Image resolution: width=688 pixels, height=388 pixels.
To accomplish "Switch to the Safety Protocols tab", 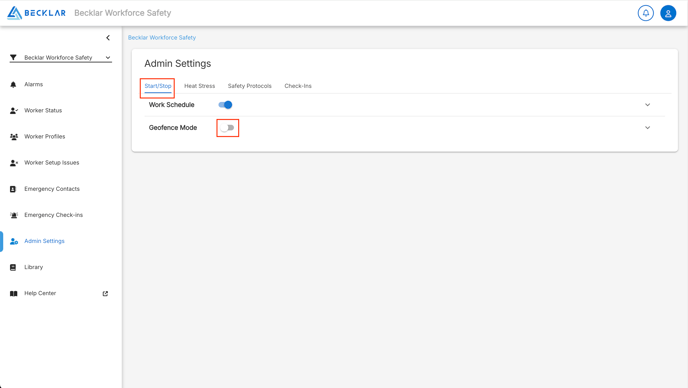I will click(250, 86).
